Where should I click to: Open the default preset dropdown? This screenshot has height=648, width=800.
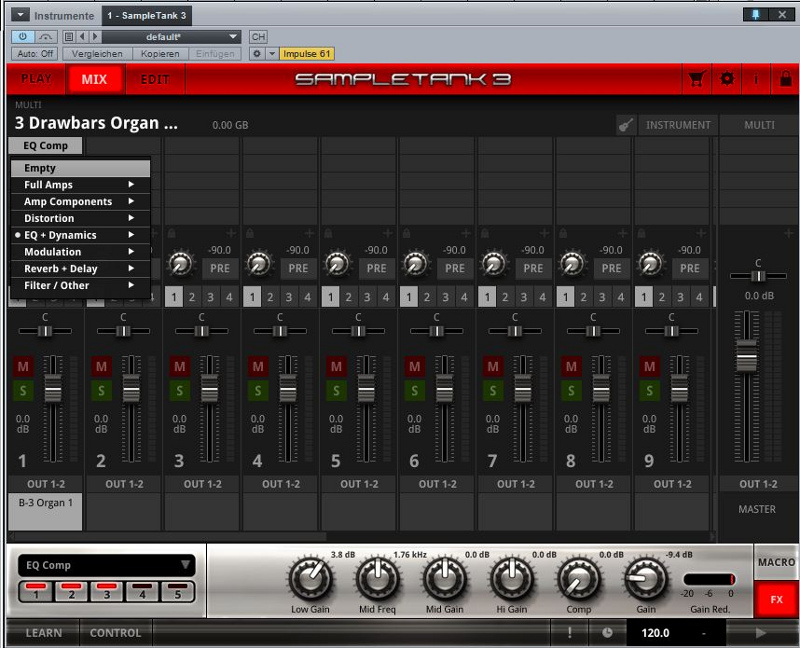[171, 37]
